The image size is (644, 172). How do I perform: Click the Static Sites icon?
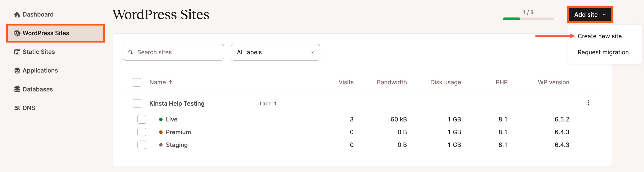tap(17, 52)
